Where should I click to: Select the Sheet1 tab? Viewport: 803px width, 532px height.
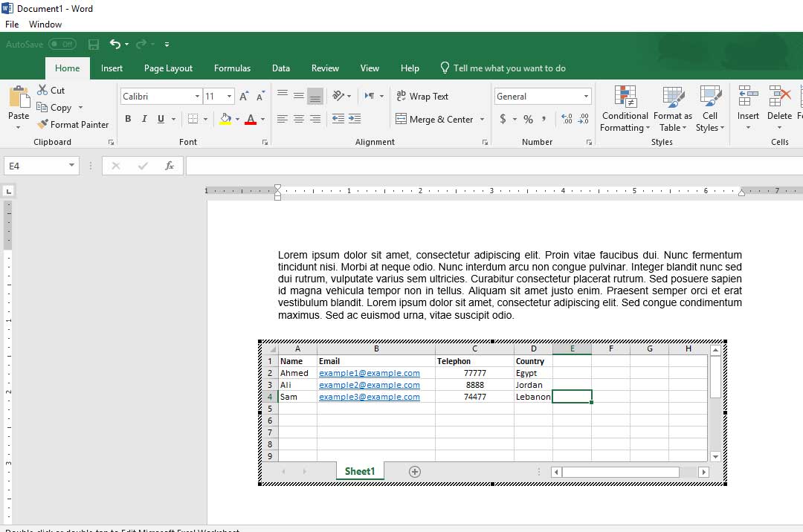coord(360,471)
